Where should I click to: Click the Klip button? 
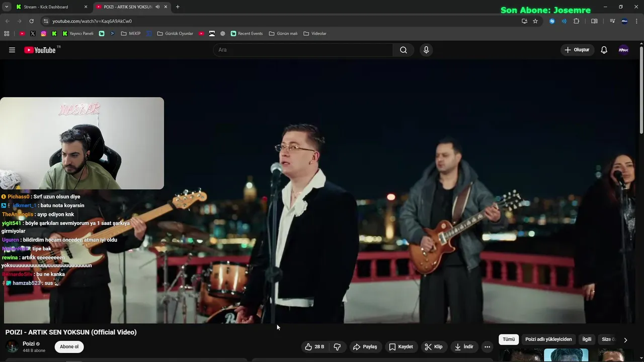[434, 346]
